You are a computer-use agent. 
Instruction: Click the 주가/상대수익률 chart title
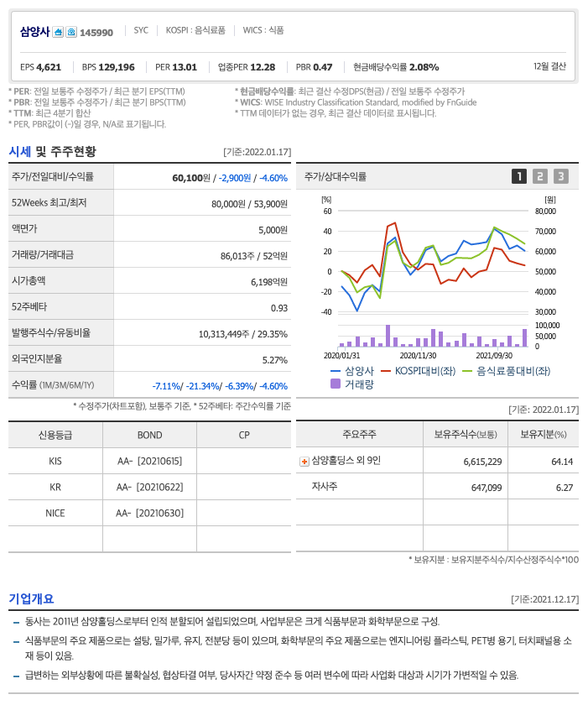pos(336,177)
